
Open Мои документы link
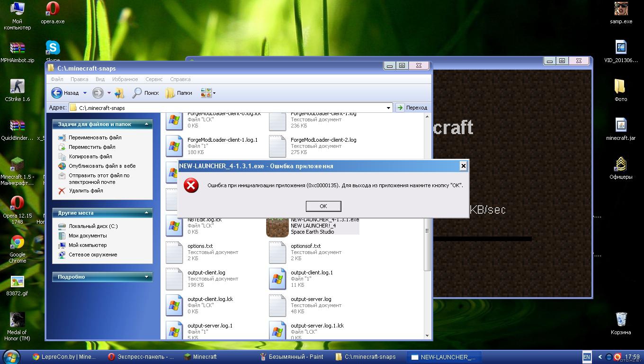click(88, 236)
